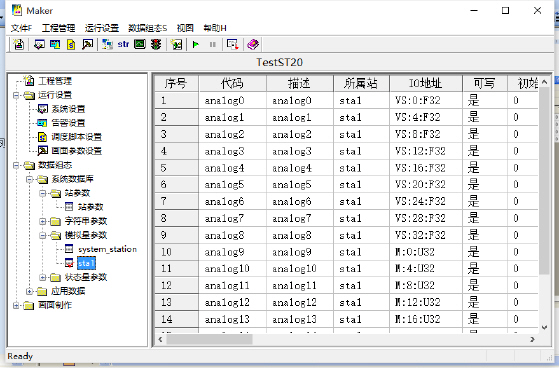This screenshot has width=559, height=368.
Task: Click the 画面参数设置 tree item icon
Action: (42, 151)
